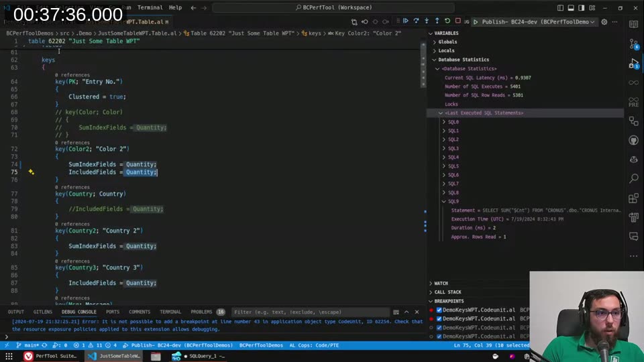This screenshot has width=644, height=362.
Task: Click Publish- BC24-dev status bar debug launcher
Action: [178, 345]
